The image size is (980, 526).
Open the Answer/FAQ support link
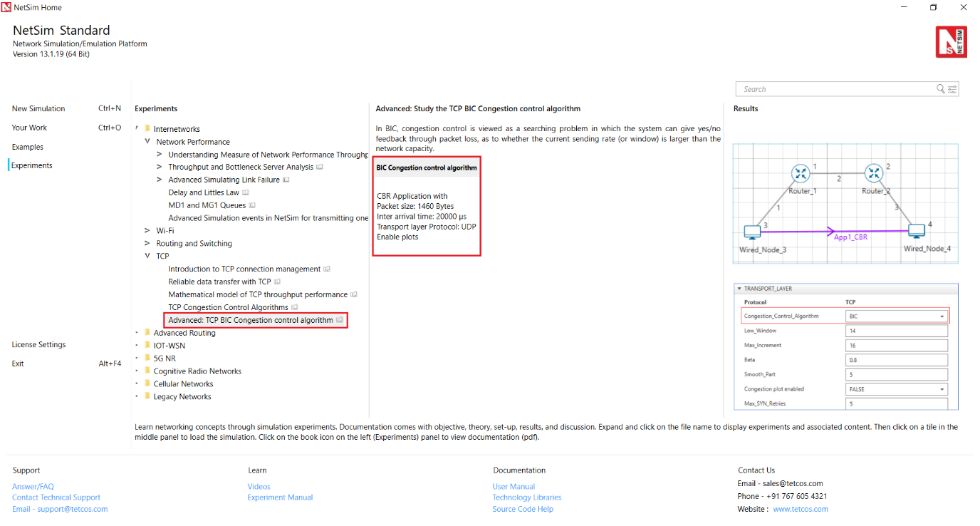[33, 486]
